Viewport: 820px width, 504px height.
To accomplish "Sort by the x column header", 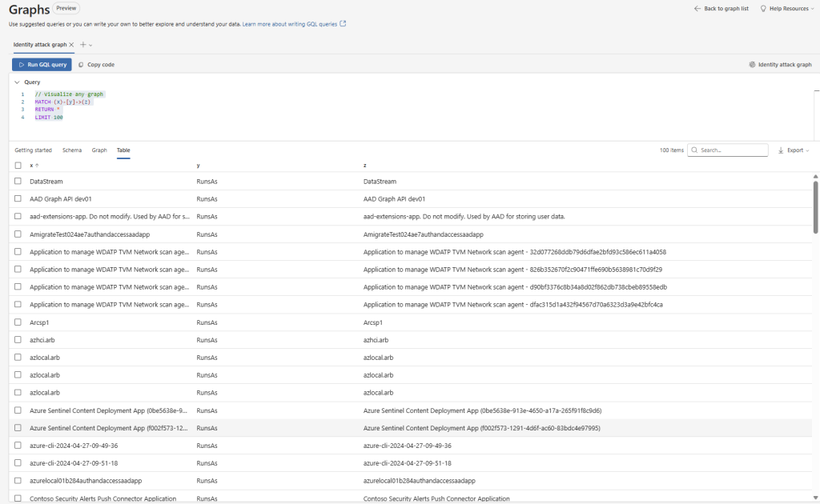I will coord(33,166).
